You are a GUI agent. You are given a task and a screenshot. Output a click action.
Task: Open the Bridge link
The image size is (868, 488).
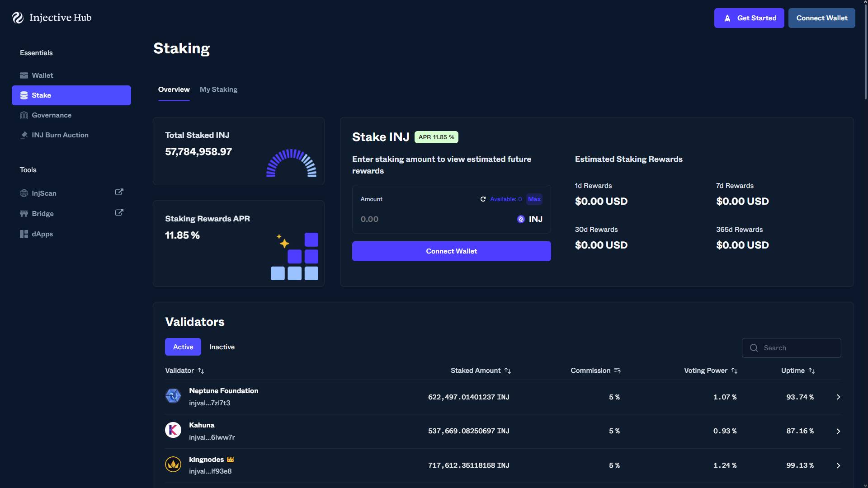[71, 214]
